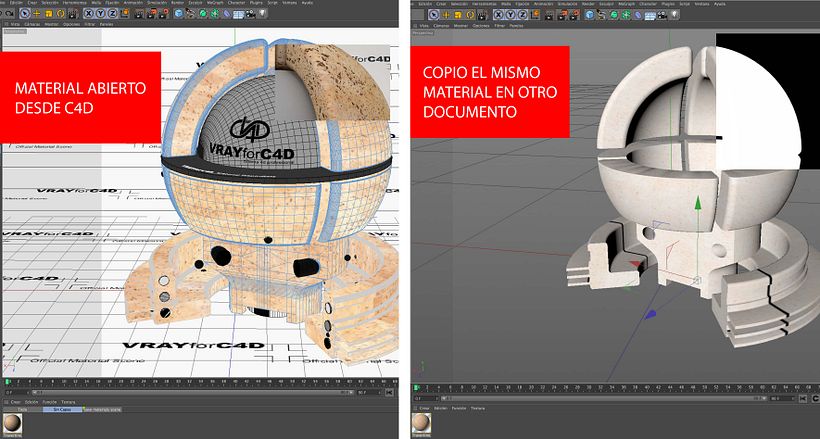The height and width of the screenshot is (439, 820).
Task: Open Render menu in left window
Action: [178, 3]
